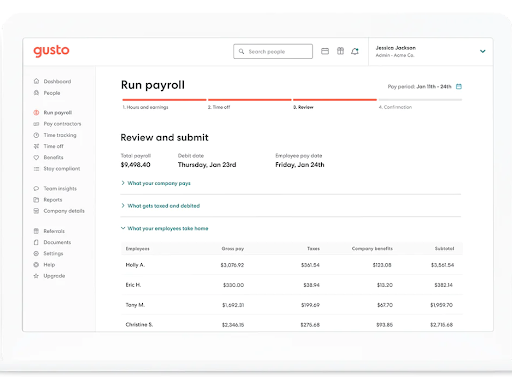Click the Run payroll sidebar icon
Viewport: 512px width, 383px height.
[36, 112]
